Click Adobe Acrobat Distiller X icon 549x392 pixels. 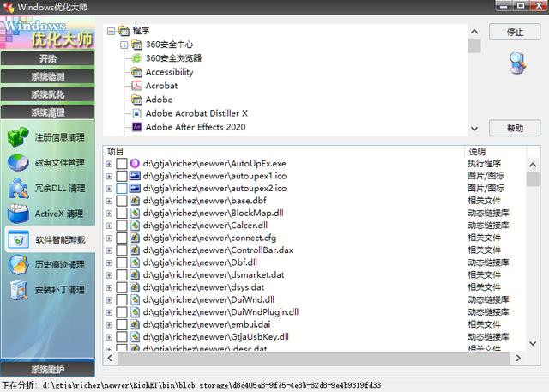pyautogui.click(x=136, y=113)
